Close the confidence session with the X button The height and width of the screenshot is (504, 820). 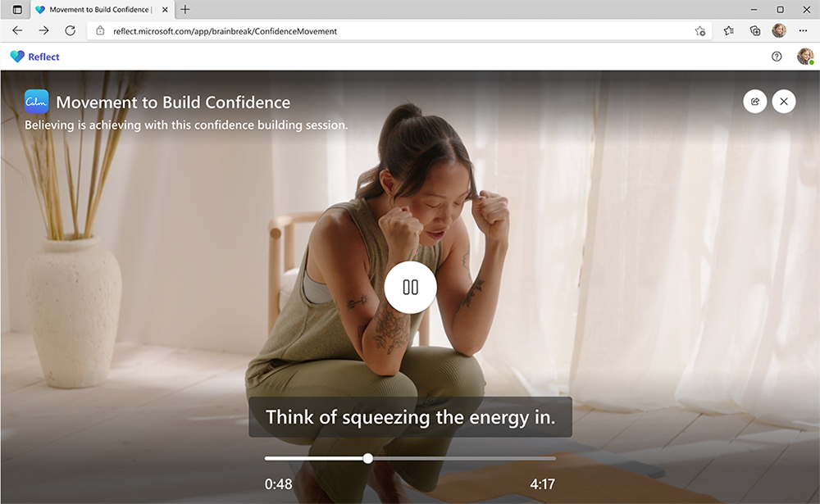(784, 101)
